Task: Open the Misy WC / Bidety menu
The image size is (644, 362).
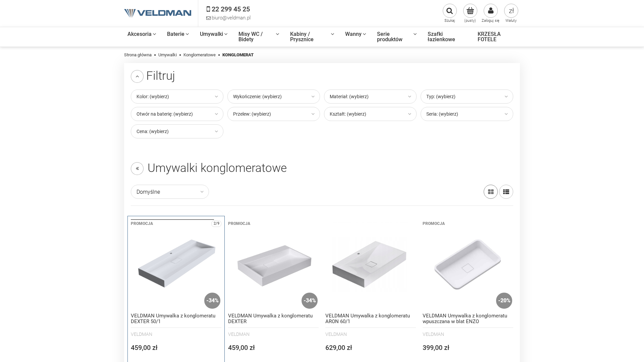Action: 259,37
